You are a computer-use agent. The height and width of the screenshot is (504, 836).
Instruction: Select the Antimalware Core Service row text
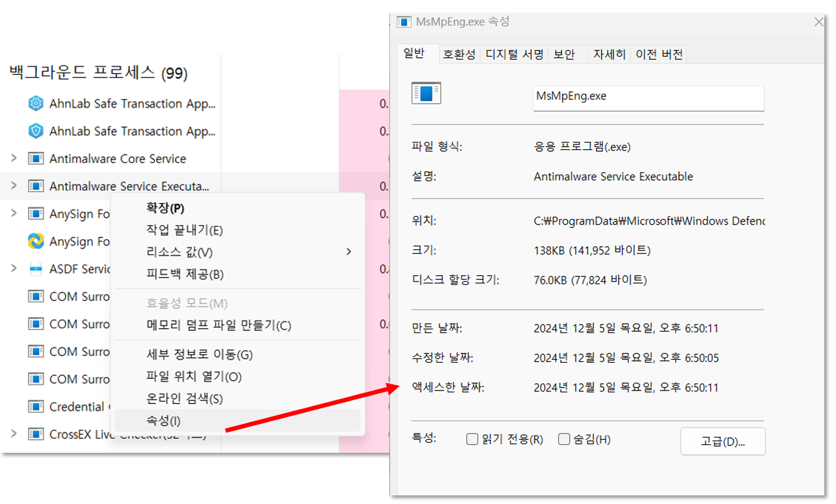[x=117, y=159]
